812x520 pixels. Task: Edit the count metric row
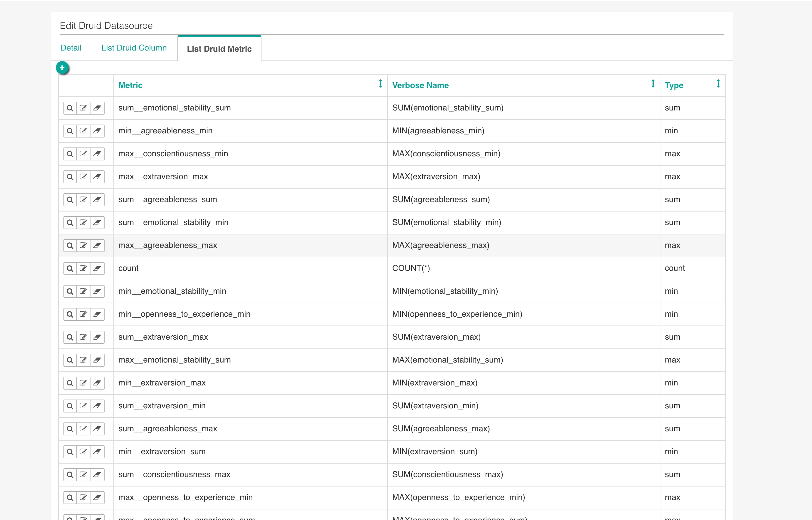(83, 269)
